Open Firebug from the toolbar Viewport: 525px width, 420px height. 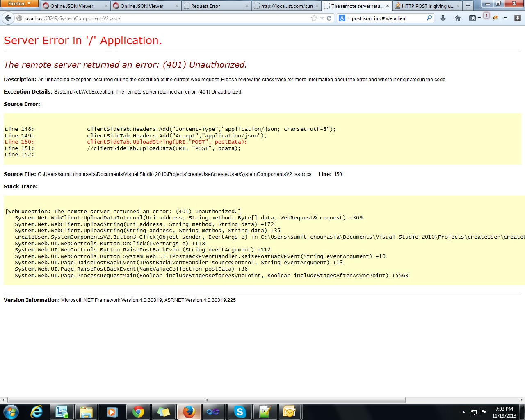(494, 18)
